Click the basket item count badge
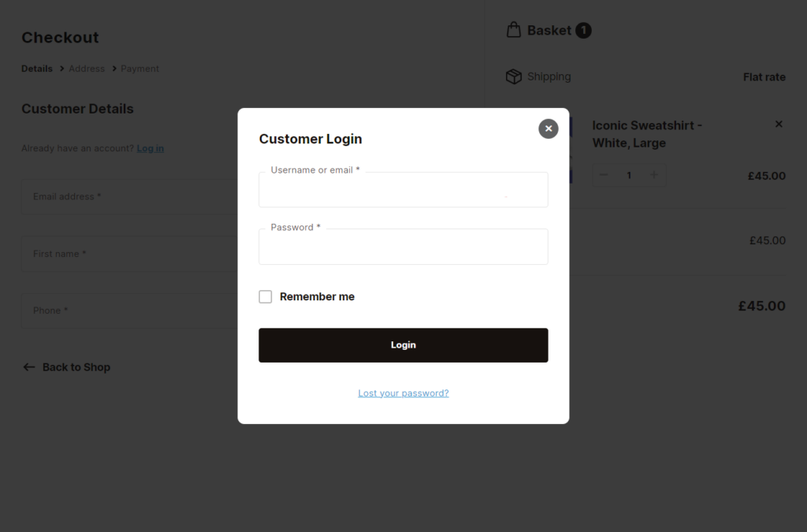 click(x=583, y=30)
